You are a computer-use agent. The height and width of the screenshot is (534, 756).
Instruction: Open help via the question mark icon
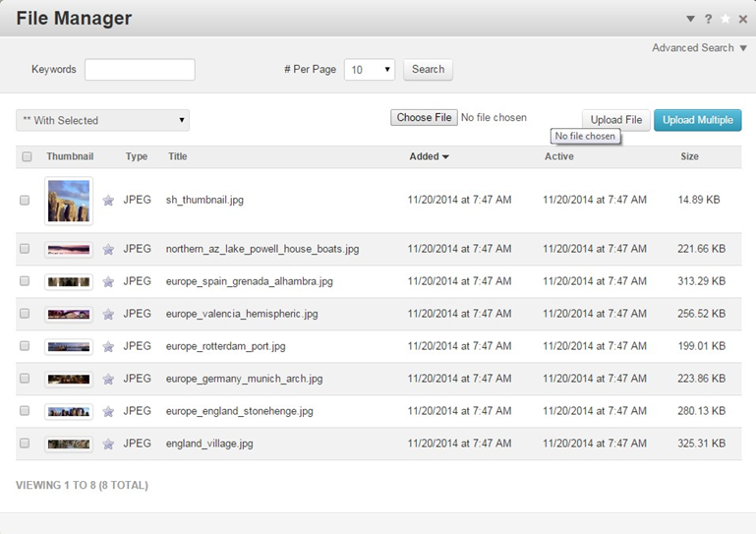pos(708,19)
